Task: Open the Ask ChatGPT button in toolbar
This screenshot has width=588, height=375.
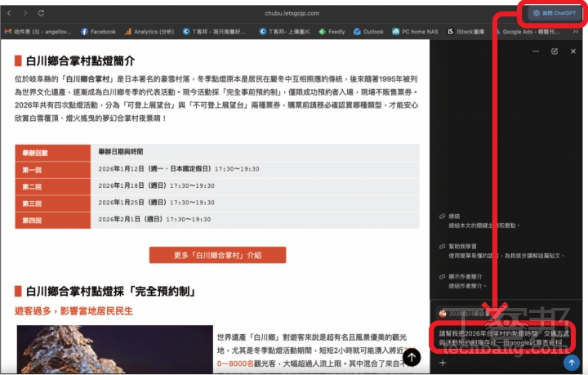Action: pyautogui.click(x=555, y=13)
